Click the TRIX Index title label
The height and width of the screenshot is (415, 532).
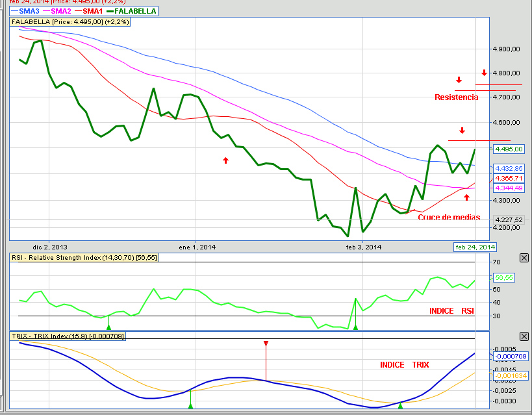pos(68,336)
